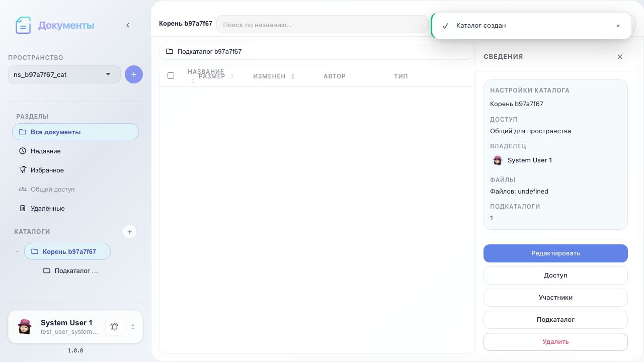Viewport: 644px width, 362px height.
Task: Click the clock icon beside Недавние
Action: pos(23,151)
